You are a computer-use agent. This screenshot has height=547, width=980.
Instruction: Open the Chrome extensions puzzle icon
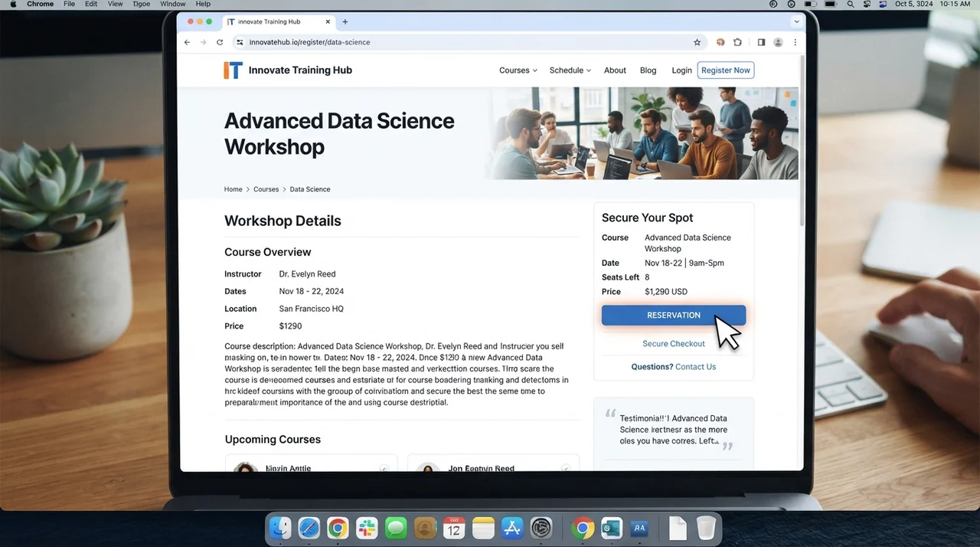[737, 42]
